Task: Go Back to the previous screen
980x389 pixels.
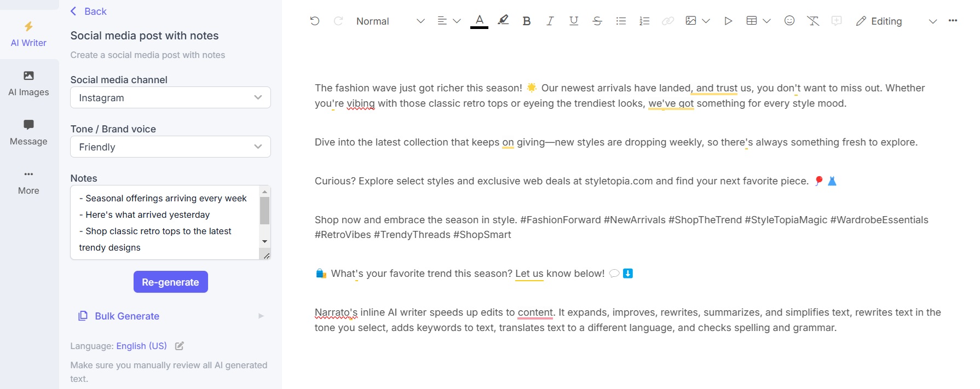Action: point(89,11)
